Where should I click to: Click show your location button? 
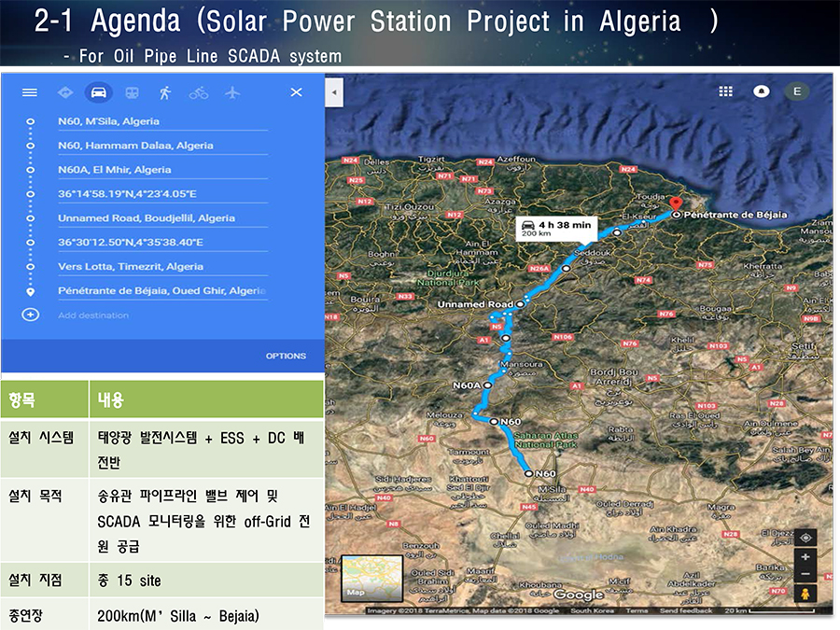805,538
